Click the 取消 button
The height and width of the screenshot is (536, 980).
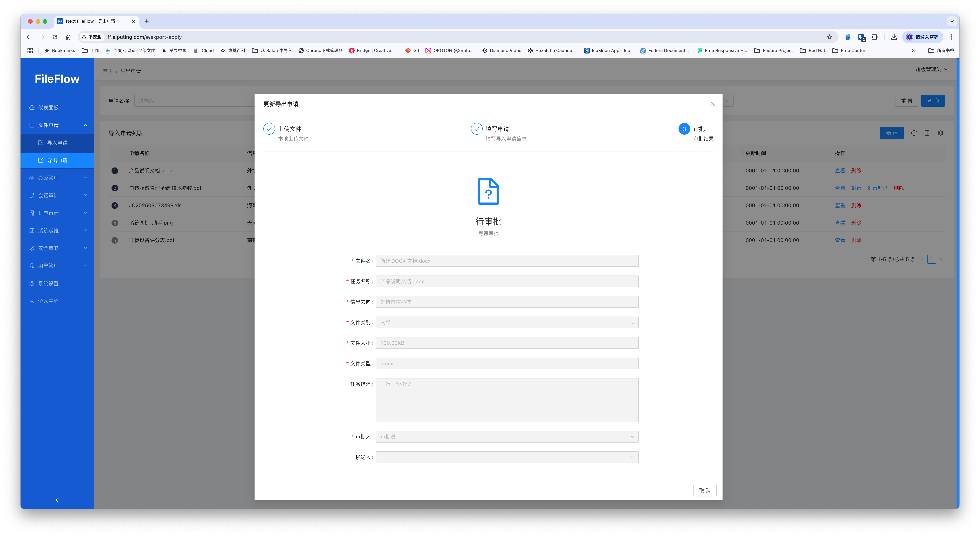[x=705, y=490]
